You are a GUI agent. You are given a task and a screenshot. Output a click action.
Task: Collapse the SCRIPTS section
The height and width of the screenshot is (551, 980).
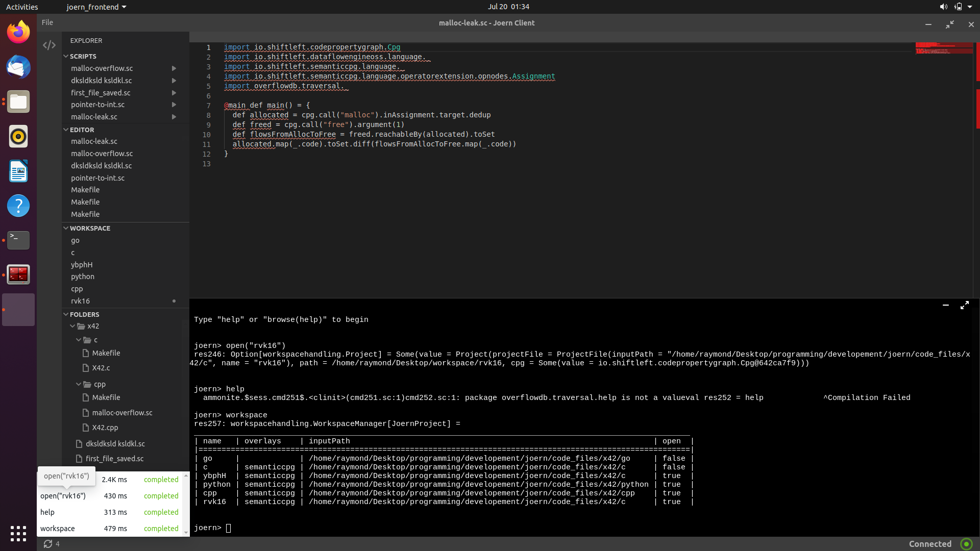pos(66,56)
